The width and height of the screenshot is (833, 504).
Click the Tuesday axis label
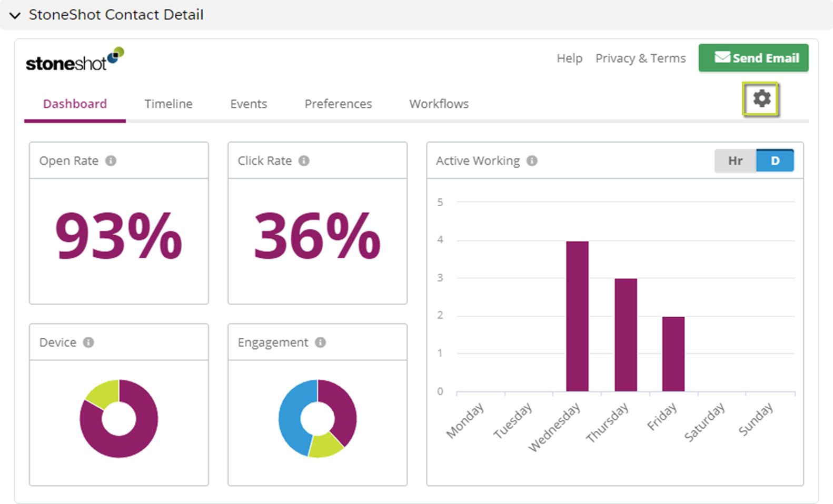[x=512, y=420]
